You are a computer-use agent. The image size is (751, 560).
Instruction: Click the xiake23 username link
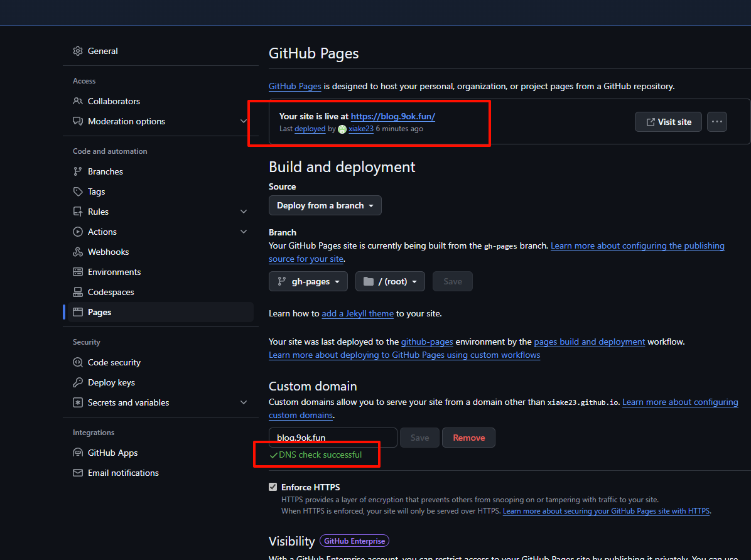point(361,129)
